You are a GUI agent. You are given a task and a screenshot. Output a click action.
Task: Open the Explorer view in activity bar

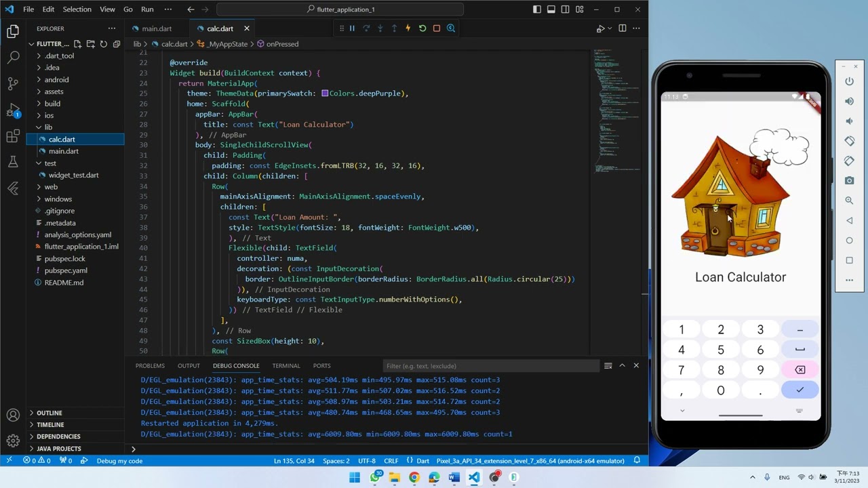click(x=13, y=31)
